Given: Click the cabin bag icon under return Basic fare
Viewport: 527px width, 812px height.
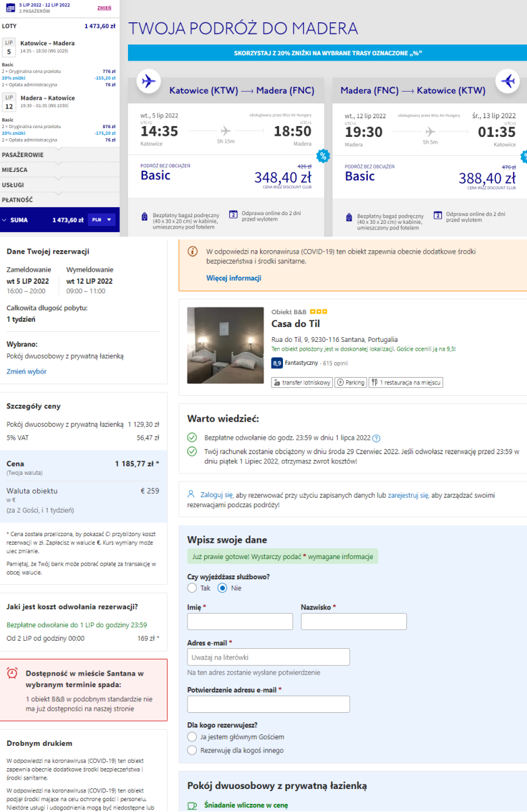Looking at the screenshot, I should click(x=349, y=217).
